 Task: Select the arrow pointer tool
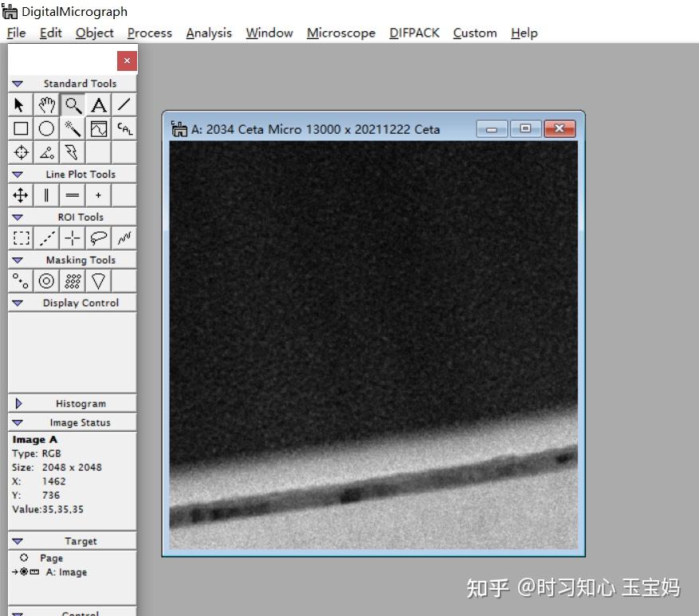click(x=21, y=106)
